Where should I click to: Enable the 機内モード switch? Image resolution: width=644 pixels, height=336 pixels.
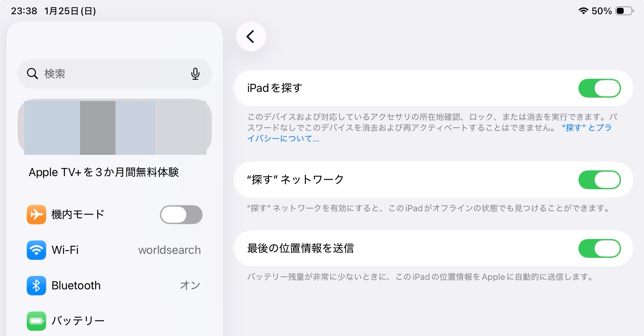click(x=181, y=214)
